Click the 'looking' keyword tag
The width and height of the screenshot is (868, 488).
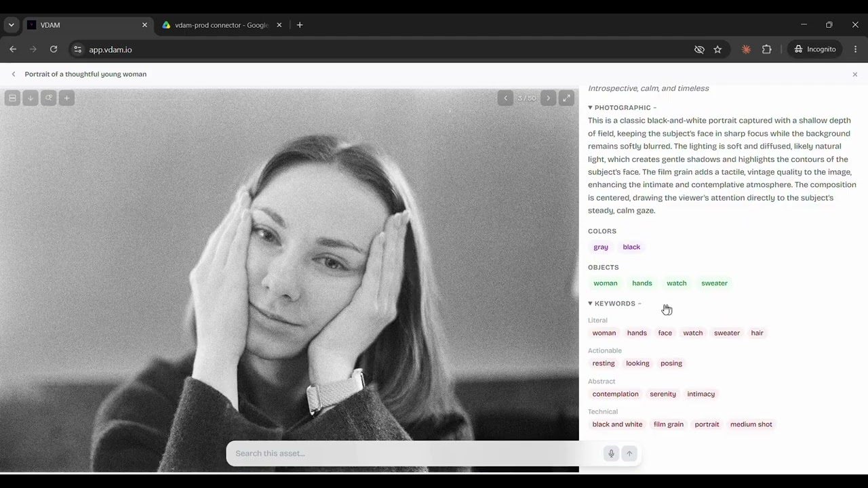click(x=637, y=363)
